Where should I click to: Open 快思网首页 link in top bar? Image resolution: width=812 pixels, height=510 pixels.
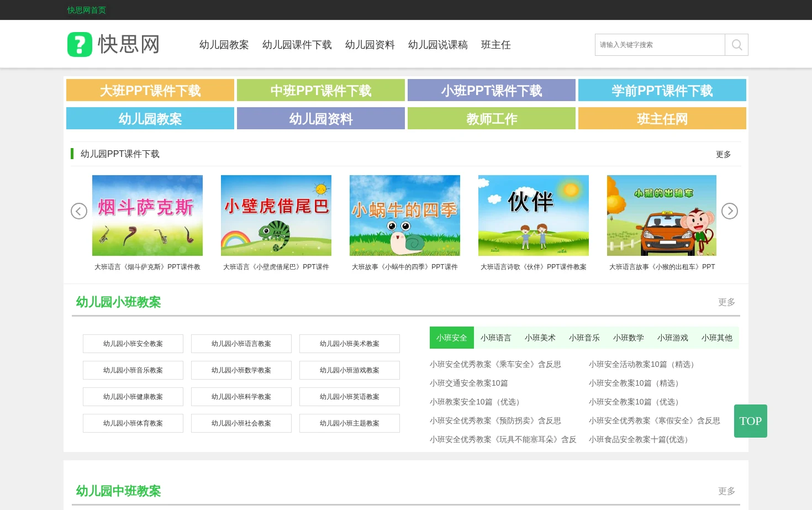[87, 10]
